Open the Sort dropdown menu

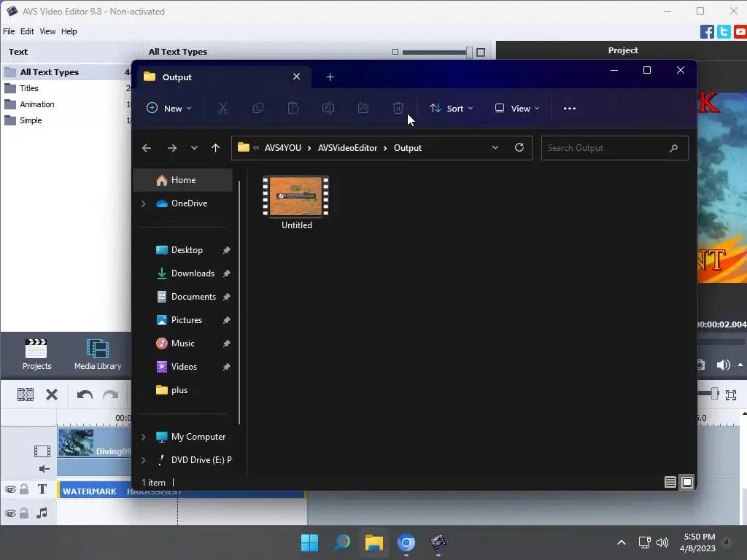click(x=451, y=108)
